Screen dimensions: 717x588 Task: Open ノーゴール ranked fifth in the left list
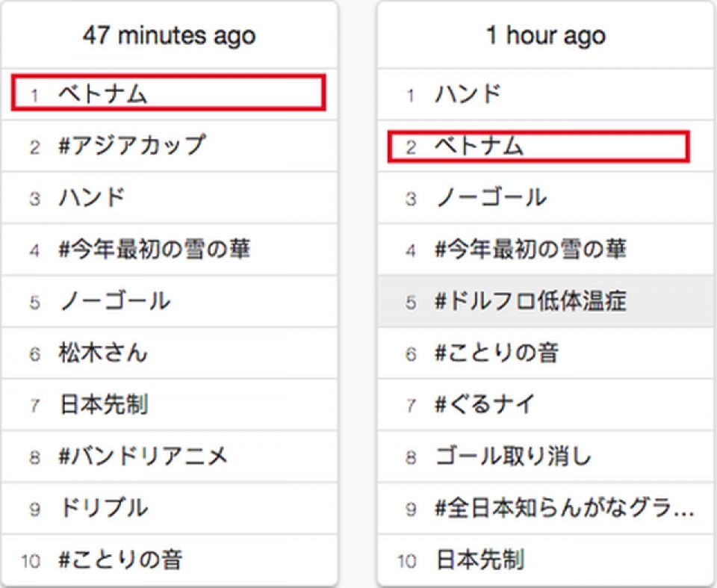pyautogui.click(x=114, y=301)
